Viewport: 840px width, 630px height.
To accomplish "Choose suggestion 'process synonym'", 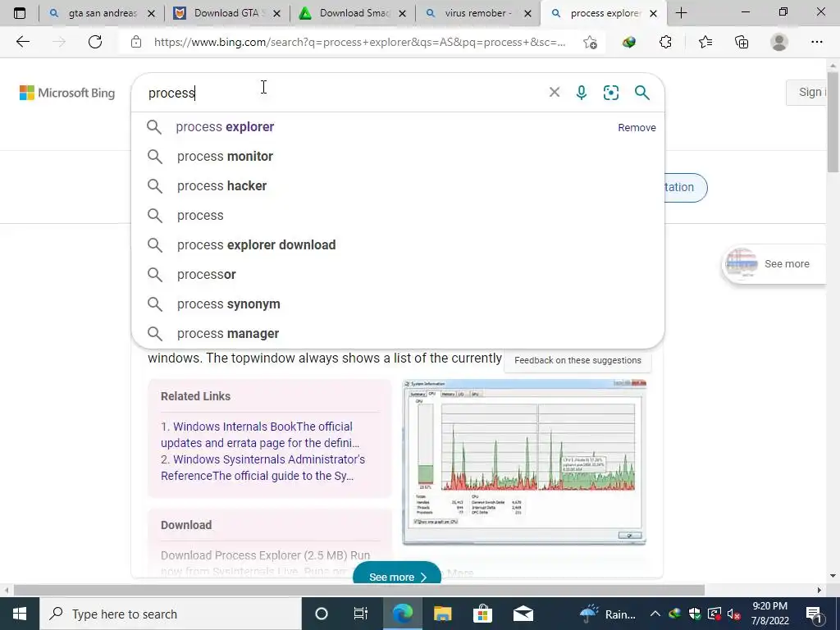I will tap(398, 304).
